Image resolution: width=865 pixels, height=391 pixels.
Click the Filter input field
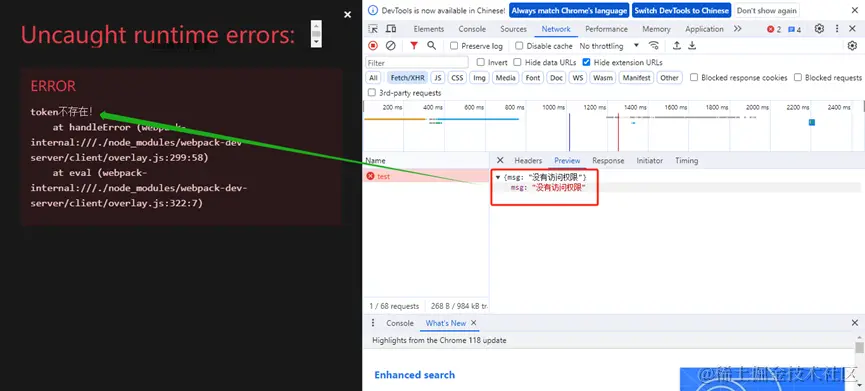[x=417, y=62]
